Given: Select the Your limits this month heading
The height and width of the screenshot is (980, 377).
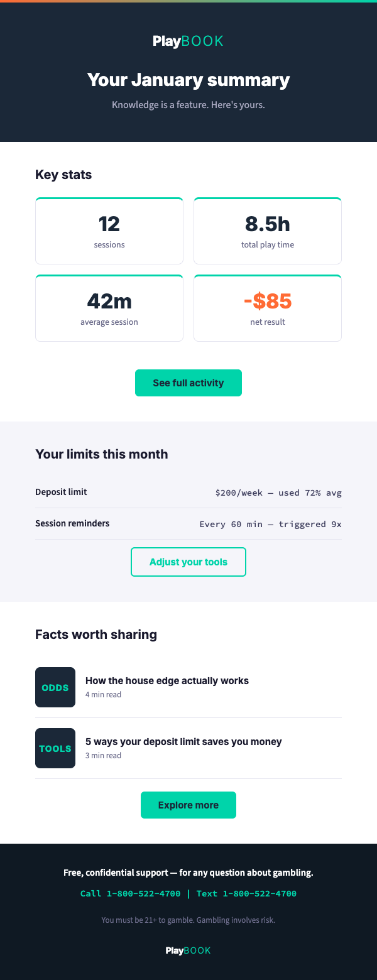Looking at the screenshot, I should pyautogui.click(x=101, y=454).
